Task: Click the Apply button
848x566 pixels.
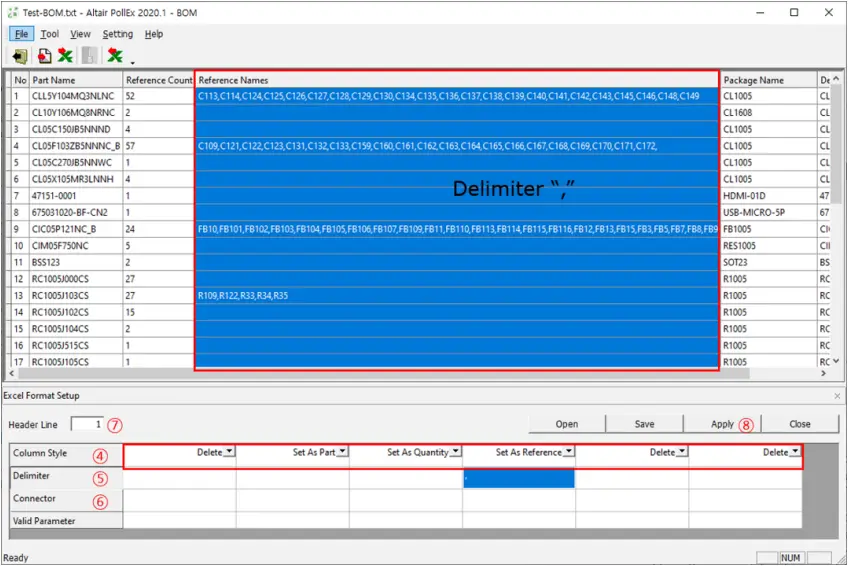Action: 723,424
